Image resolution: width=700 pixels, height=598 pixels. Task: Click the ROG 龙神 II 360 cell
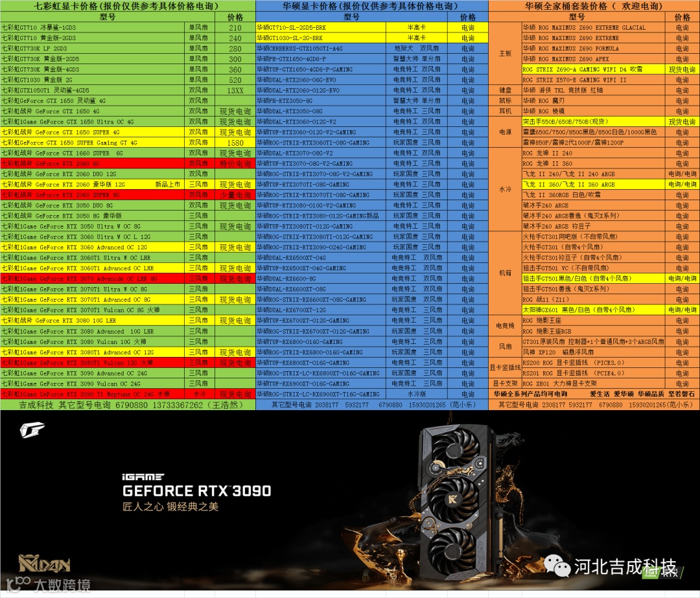click(x=593, y=164)
